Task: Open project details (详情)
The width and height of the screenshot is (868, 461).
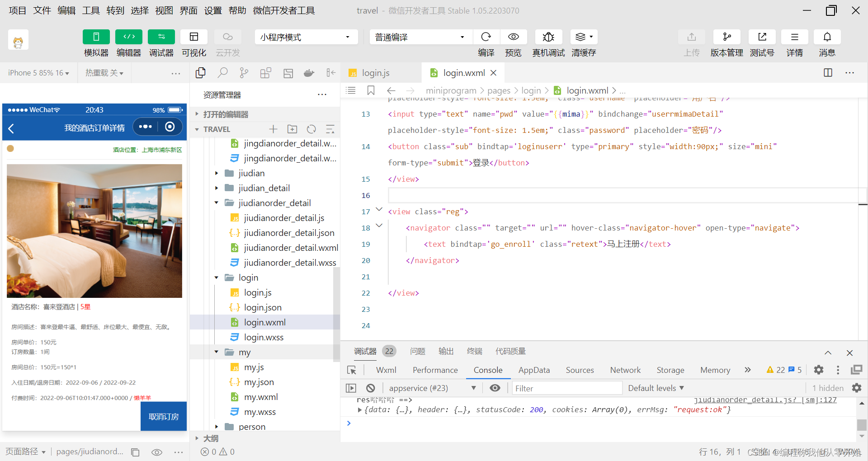Action: pyautogui.click(x=794, y=37)
